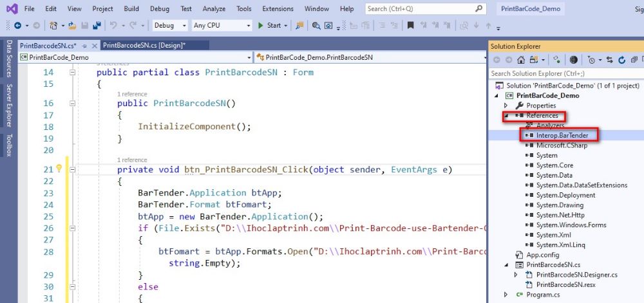The width and height of the screenshot is (644, 303).
Task: Select System.Drawing reference
Action: click(x=560, y=205)
